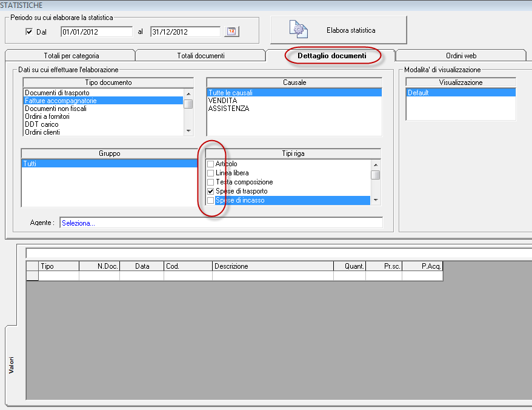Select Documenti di trasporto document type

coord(104,93)
